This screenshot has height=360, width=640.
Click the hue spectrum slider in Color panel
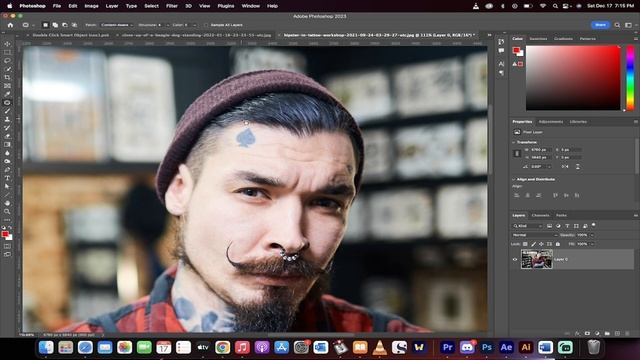click(630, 78)
